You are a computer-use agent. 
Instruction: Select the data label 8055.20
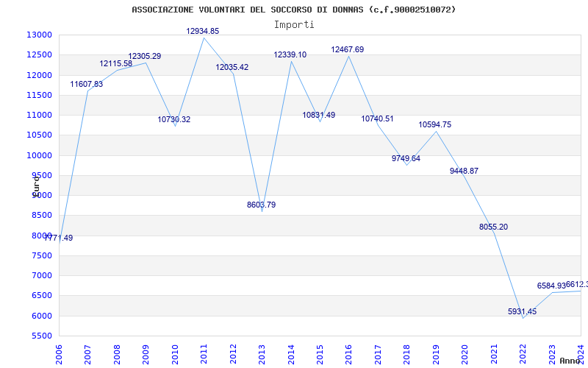click(x=493, y=227)
